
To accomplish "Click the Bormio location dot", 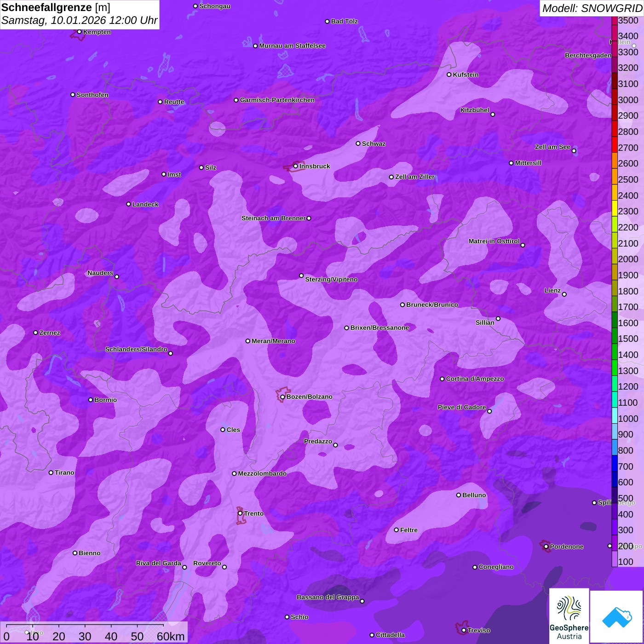I will click(91, 400).
